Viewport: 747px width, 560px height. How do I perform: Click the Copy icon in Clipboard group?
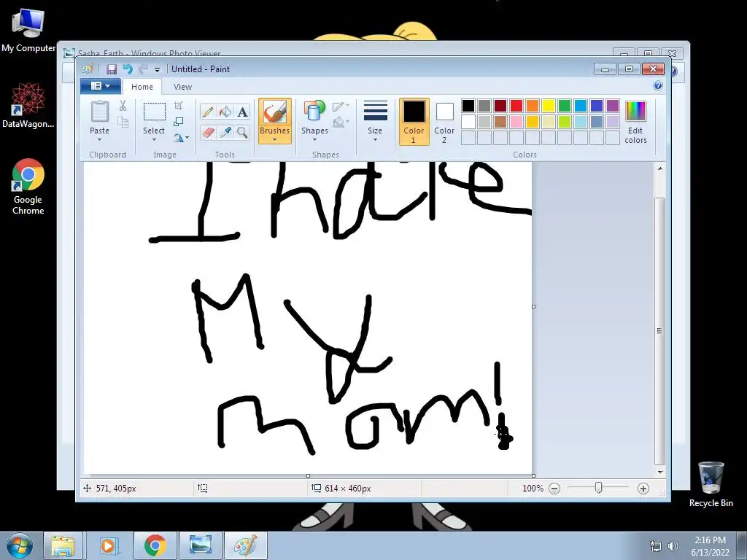pos(123,122)
